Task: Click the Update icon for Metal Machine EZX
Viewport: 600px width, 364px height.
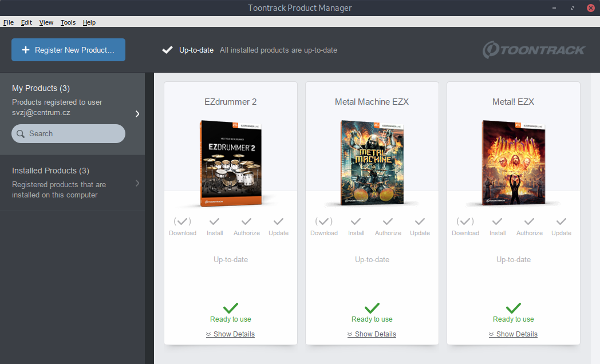Action: 420,223
